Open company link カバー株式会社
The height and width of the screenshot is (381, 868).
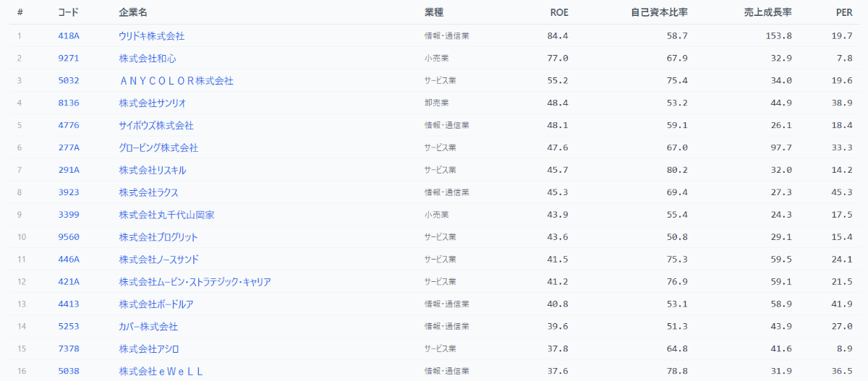148,327
